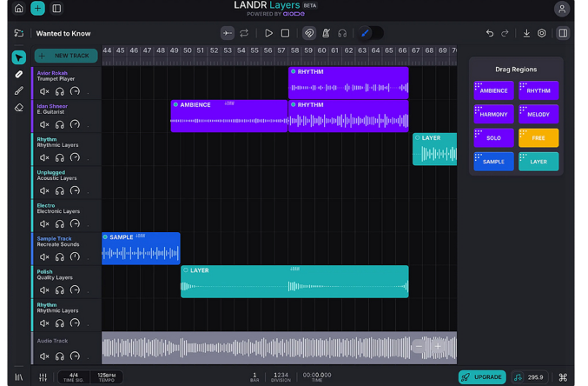Viewport: 588px width, 386px height.
Task: Open the 125 BPM tempo selector
Action: tap(107, 377)
